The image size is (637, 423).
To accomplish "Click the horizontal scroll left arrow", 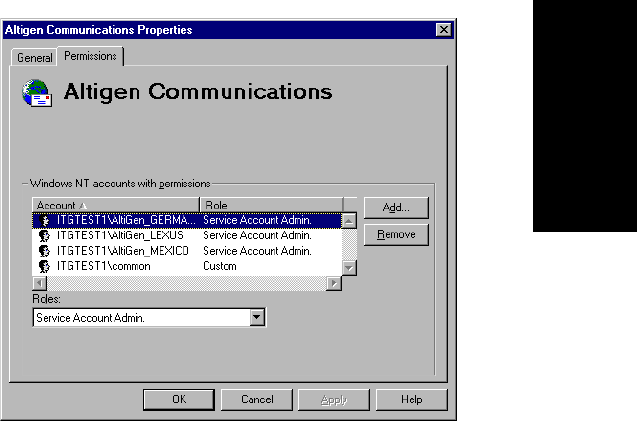I will tap(39, 283).
